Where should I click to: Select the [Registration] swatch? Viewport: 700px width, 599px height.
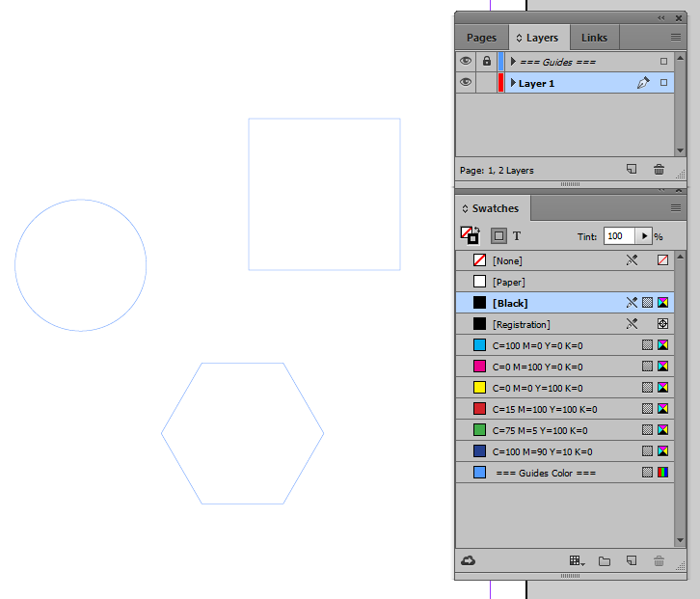(x=565, y=324)
